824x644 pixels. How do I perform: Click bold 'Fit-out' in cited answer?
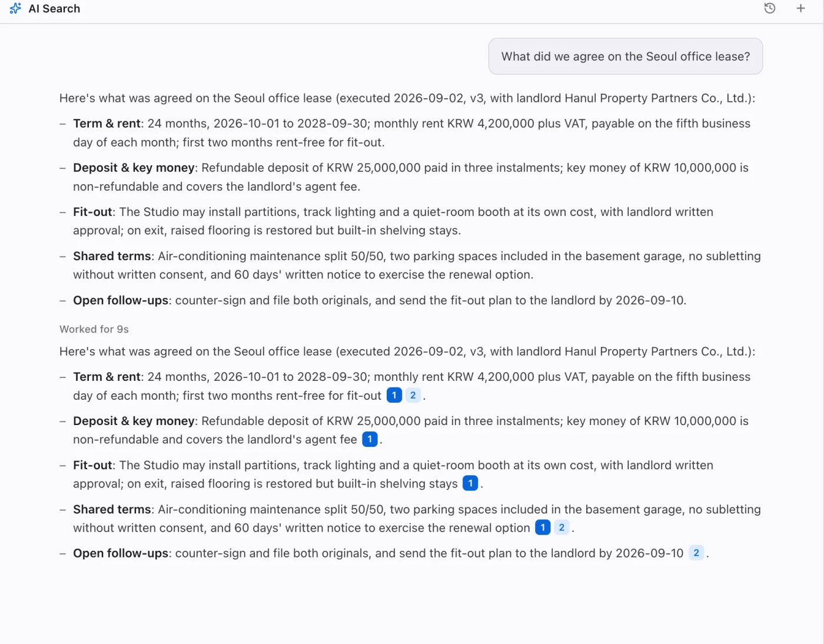point(92,465)
